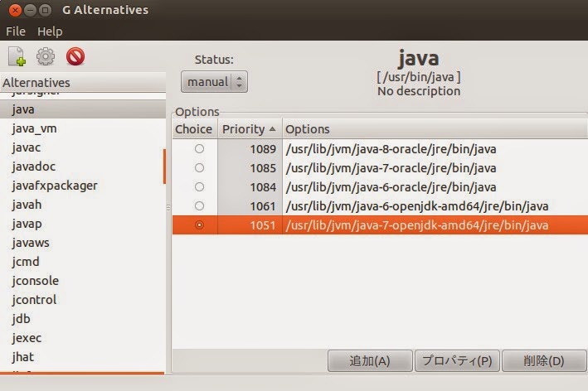Select jcmd in the Alternatives list
588x391 pixels.
82,262
